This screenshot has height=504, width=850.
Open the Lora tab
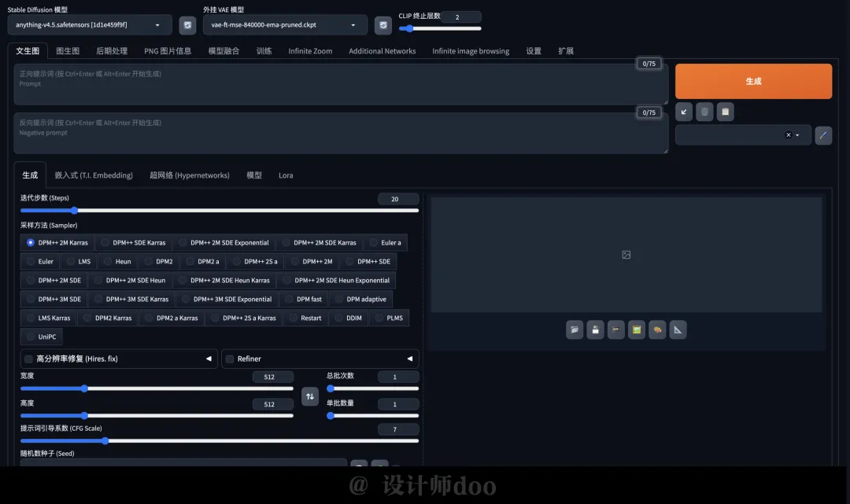[x=286, y=175]
